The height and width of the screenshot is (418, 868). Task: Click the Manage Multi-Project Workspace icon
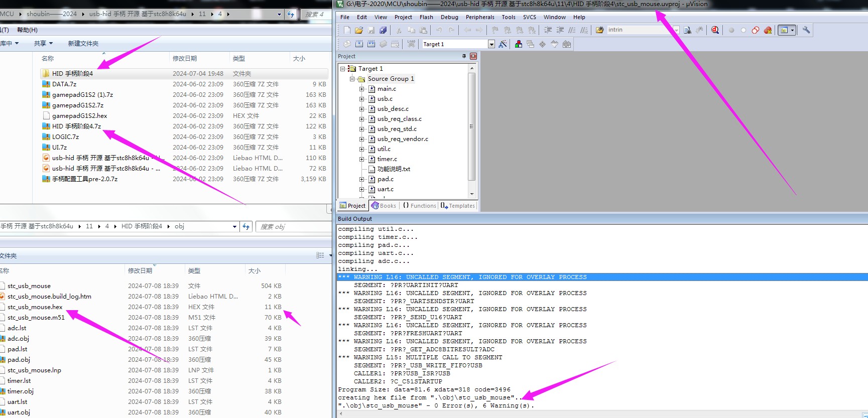[531, 44]
